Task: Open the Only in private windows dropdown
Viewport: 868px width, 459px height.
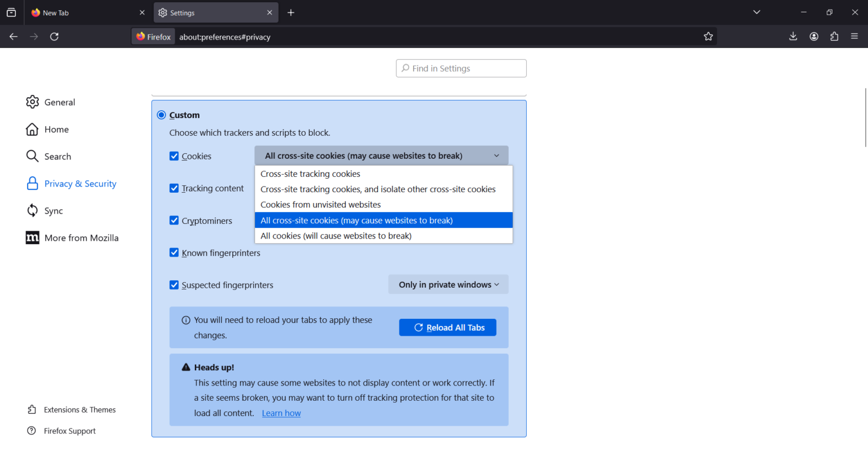Action: (x=448, y=284)
